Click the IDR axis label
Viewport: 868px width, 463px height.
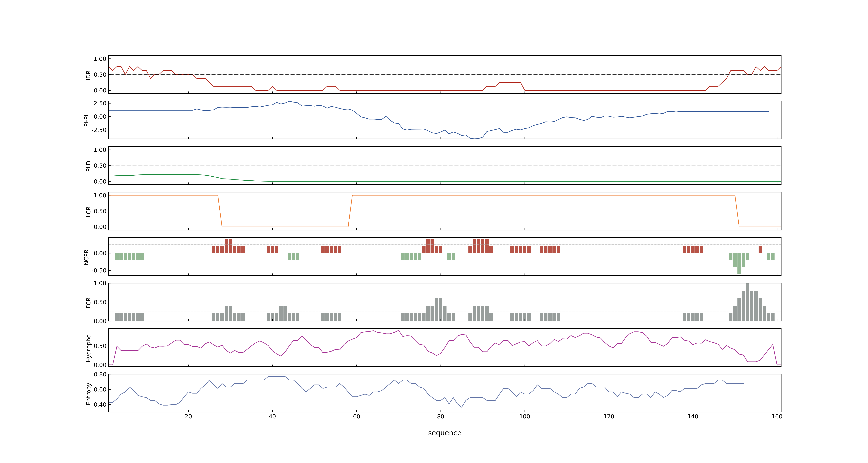pyautogui.click(x=88, y=75)
